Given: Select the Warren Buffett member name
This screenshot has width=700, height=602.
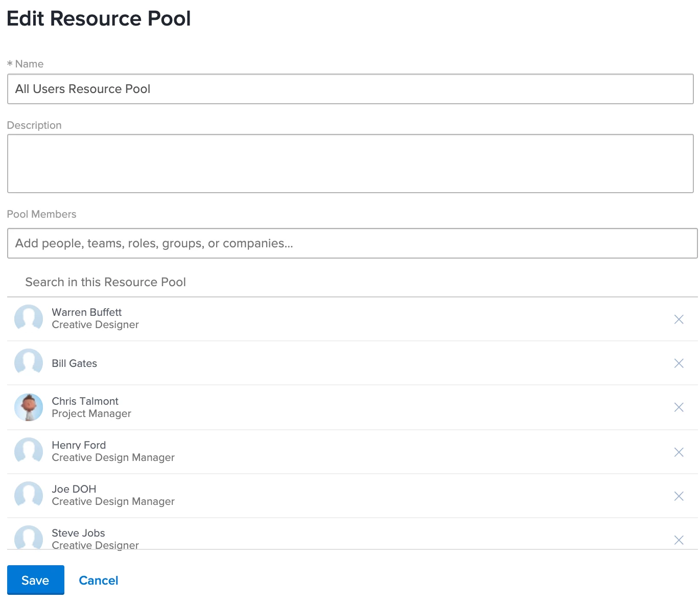Looking at the screenshot, I should click(x=87, y=312).
